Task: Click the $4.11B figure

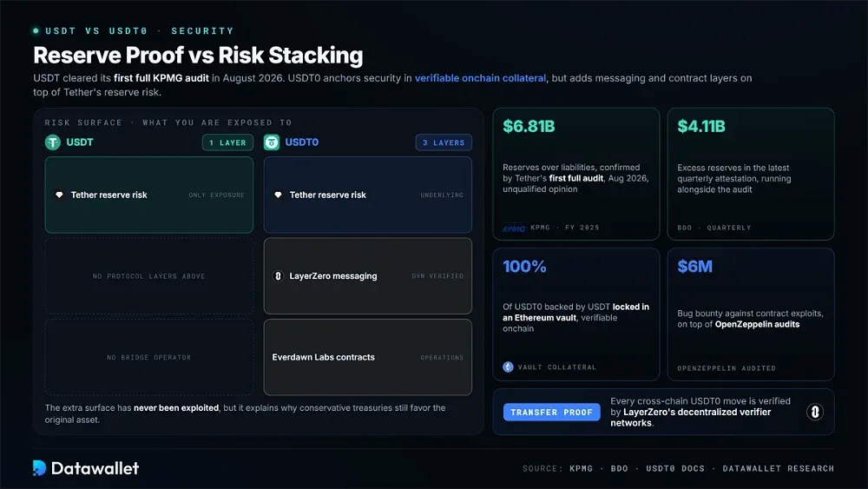Action: (700, 126)
